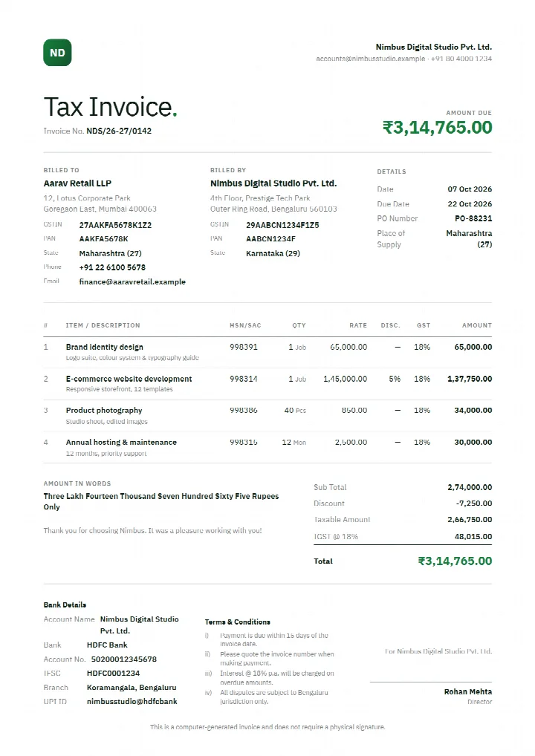Click the Tax Invoice heading
The width and height of the screenshot is (535, 756).
click(111, 107)
